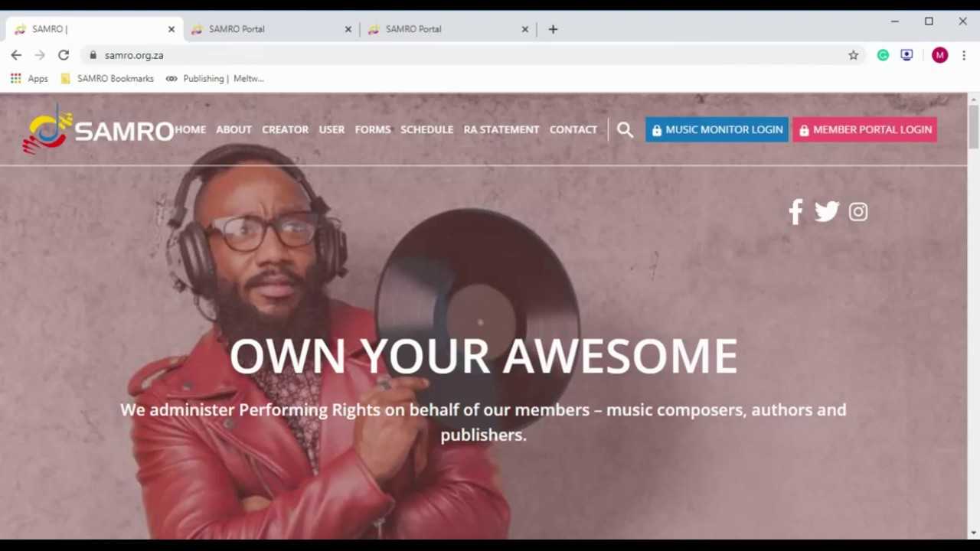Click the Grammarly extension icon
The image size is (980, 551).
(883, 55)
